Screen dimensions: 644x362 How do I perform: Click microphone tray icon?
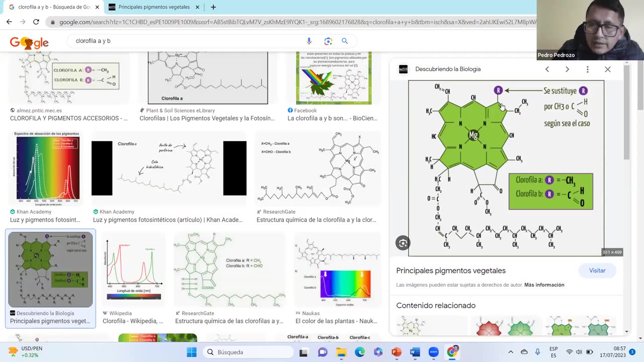point(538,352)
